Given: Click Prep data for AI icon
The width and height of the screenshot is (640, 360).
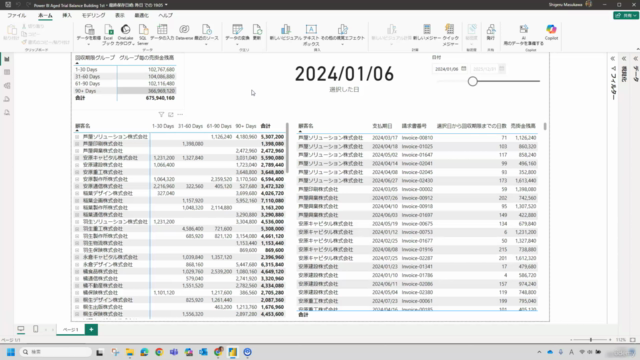Looking at the screenshot, I should click(524, 29).
